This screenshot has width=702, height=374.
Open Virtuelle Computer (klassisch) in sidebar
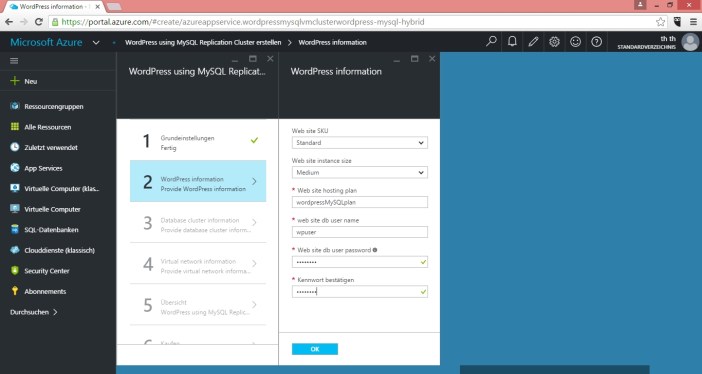(61, 189)
